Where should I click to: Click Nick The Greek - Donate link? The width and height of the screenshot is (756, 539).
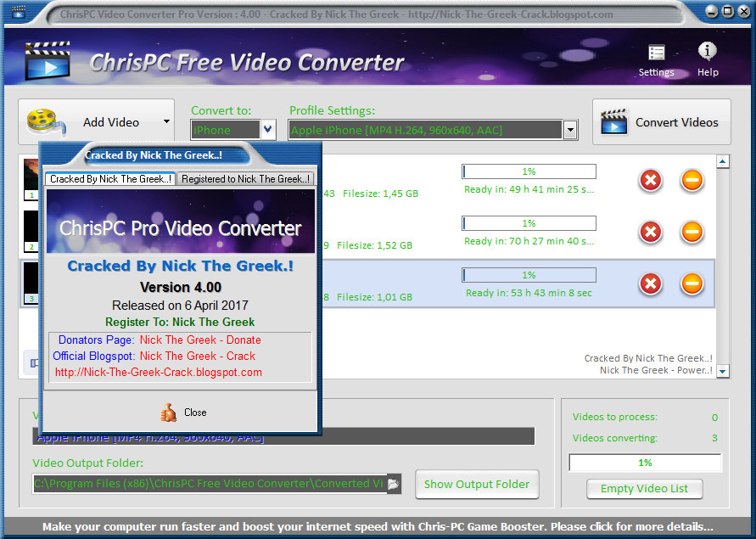(x=200, y=340)
